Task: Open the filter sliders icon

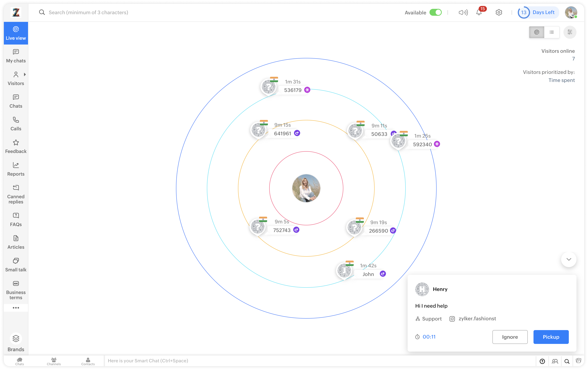Action: (570, 32)
